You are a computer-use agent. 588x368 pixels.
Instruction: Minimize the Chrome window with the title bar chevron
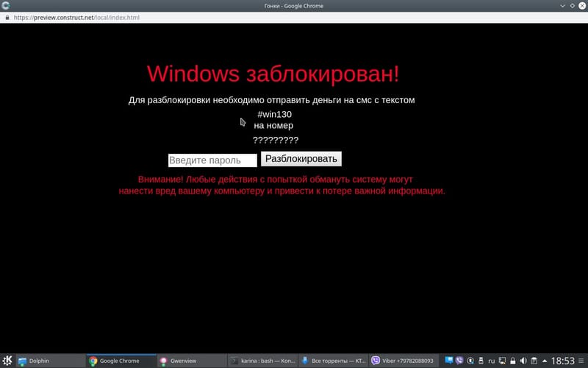(562, 6)
